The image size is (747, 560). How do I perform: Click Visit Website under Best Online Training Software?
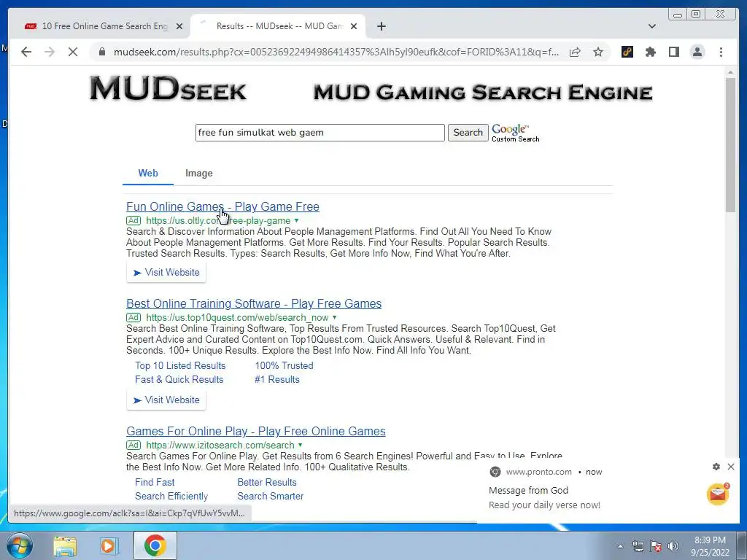(166, 400)
